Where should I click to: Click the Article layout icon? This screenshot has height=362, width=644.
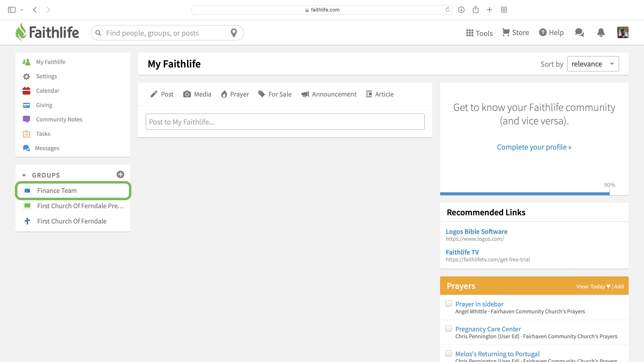[x=369, y=94]
